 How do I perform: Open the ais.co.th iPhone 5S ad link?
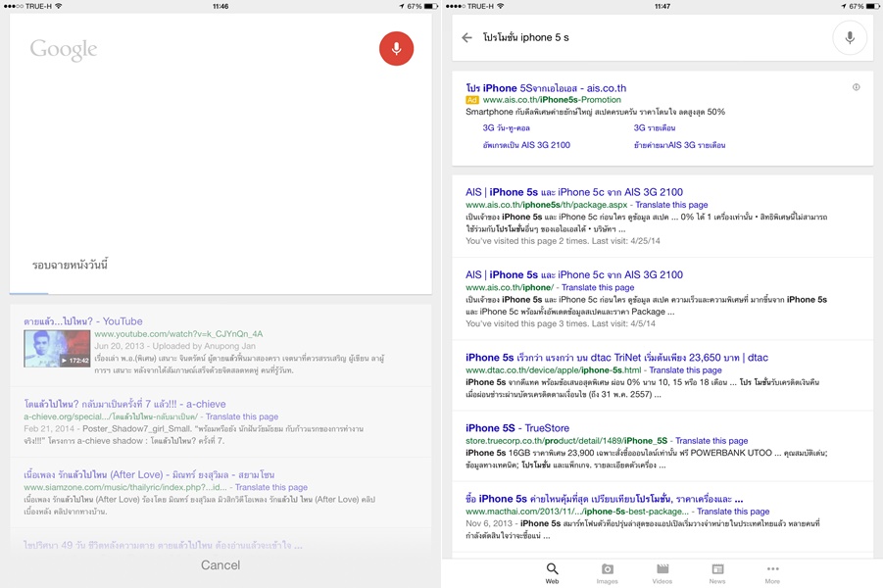click(546, 88)
